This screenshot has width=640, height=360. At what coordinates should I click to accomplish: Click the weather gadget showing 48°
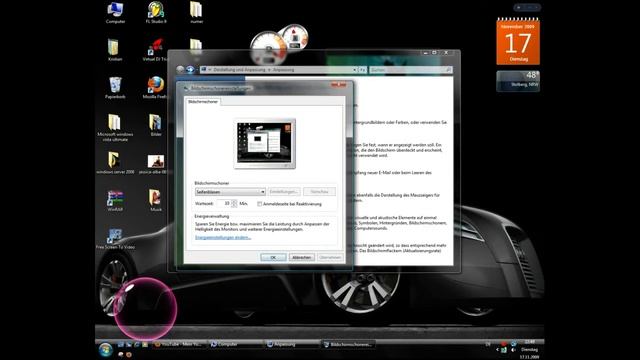pos(518,81)
